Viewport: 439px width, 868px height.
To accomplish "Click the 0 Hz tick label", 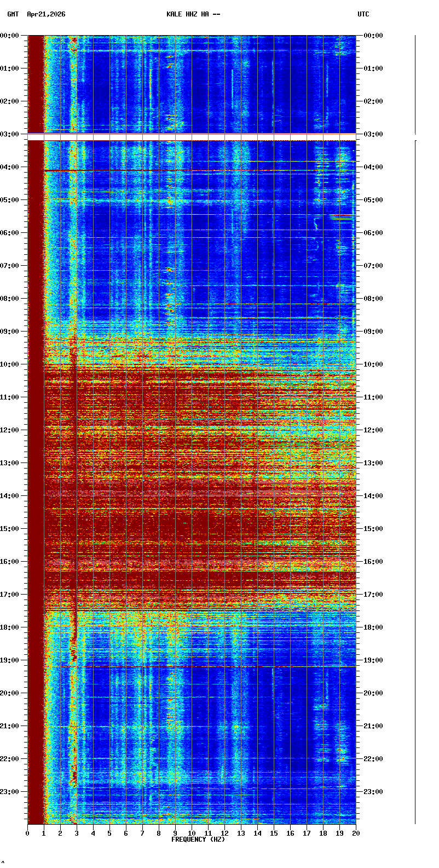I will tap(27, 833).
